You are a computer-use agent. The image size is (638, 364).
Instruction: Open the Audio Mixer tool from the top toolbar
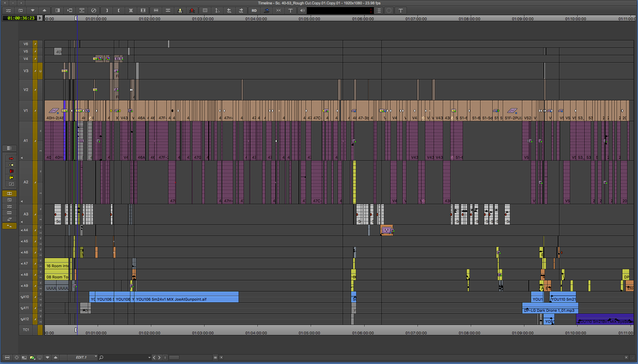click(x=8, y=10)
